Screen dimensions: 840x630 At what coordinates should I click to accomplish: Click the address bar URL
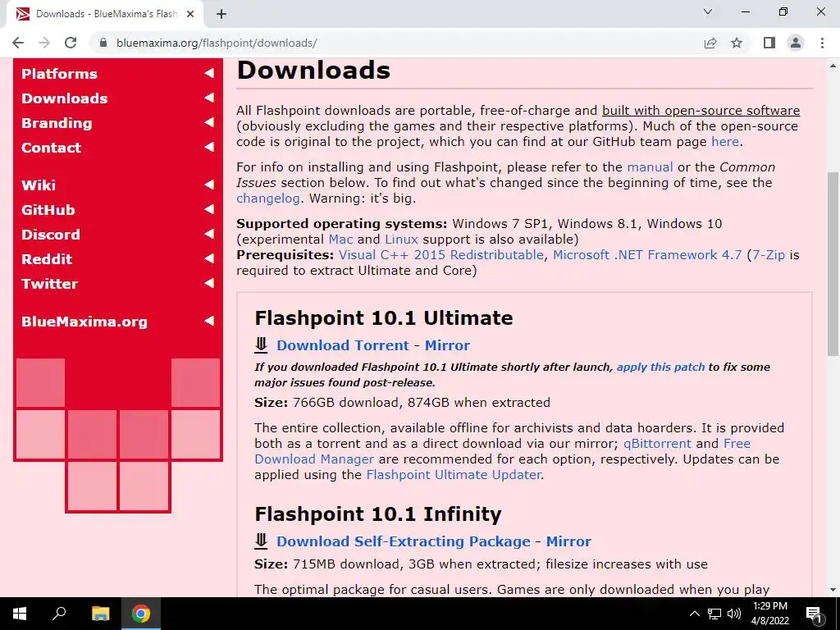[x=217, y=43]
